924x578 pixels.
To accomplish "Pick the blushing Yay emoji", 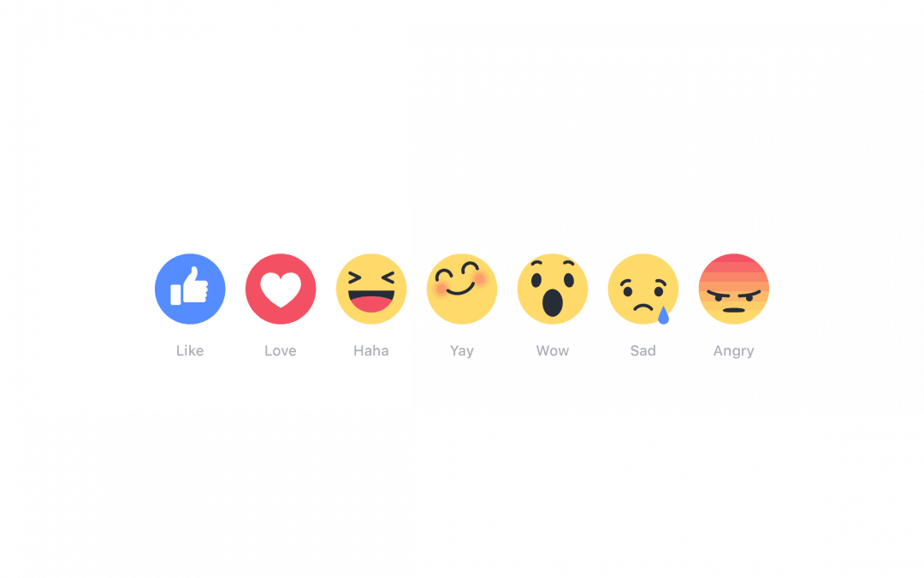I will 462,289.
